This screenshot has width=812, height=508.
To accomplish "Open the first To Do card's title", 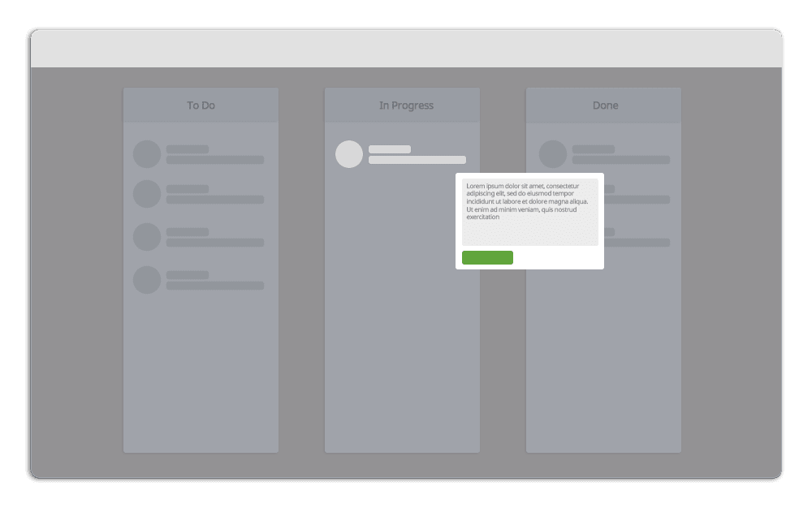I will [188, 149].
